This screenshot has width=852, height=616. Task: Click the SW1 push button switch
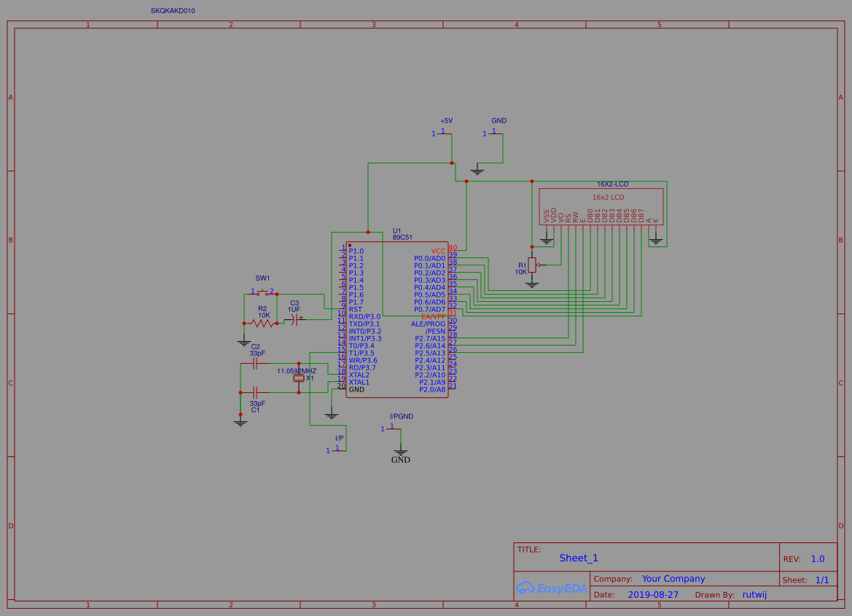coord(262,292)
